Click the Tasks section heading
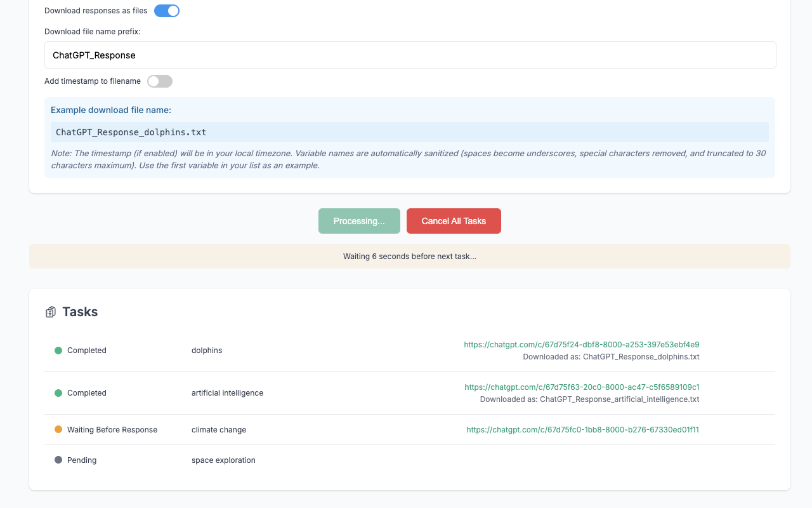 tap(80, 312)
